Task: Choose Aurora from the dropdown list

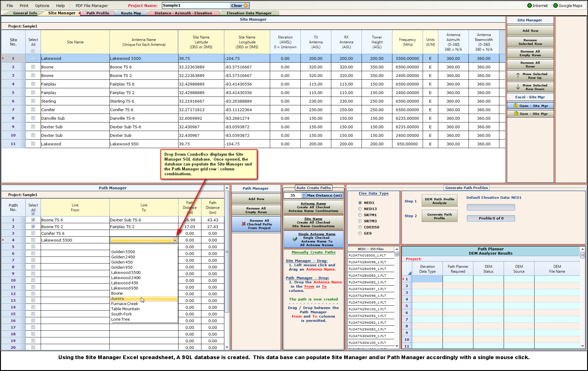Action: click(118, 299)
